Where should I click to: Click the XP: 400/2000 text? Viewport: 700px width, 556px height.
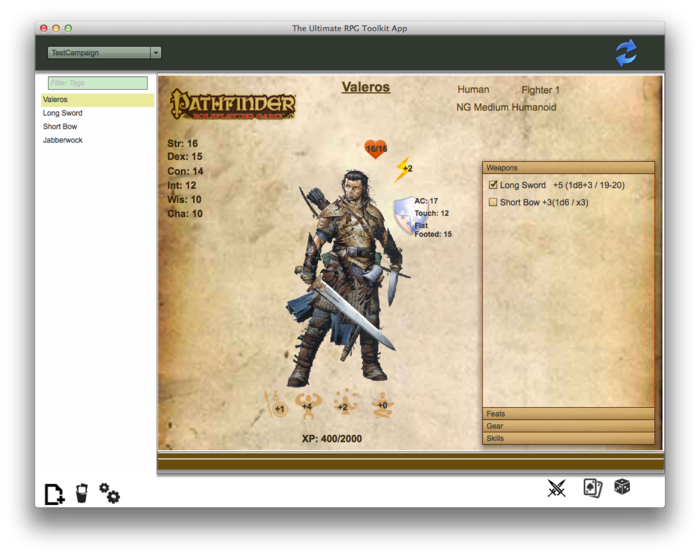pyautogui.click(x=332, y=439)
